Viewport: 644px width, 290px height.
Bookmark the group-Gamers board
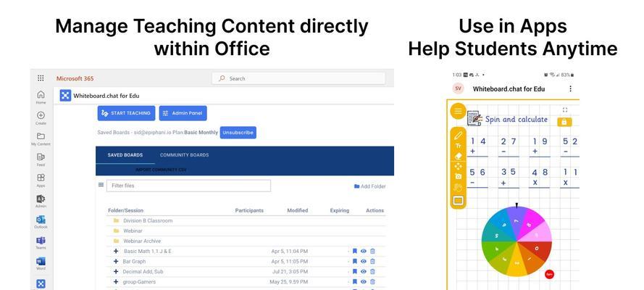coord(354,282)
